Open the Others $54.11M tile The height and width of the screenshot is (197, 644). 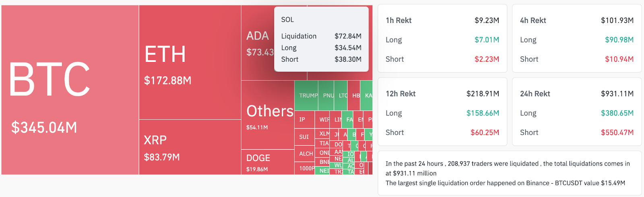pos(268,116)
